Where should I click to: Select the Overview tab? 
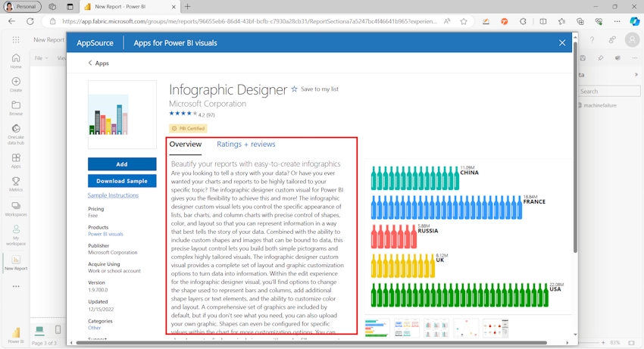pyautogui.click(x=185, y=144)
